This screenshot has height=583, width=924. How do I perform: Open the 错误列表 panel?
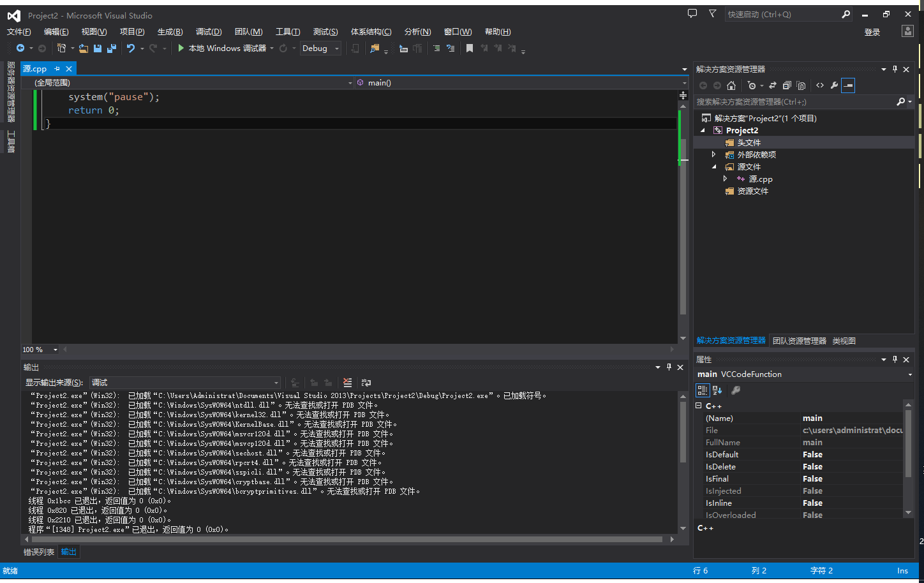[39, 552]
